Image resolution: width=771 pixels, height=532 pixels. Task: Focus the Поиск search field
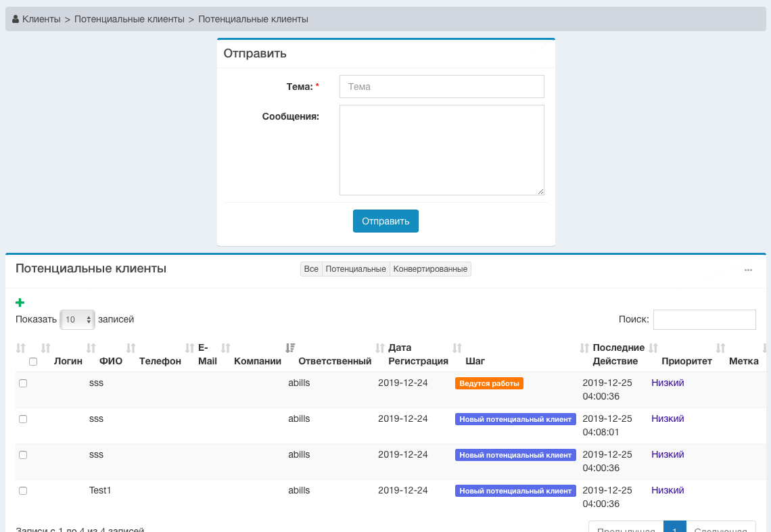point(704,320)
